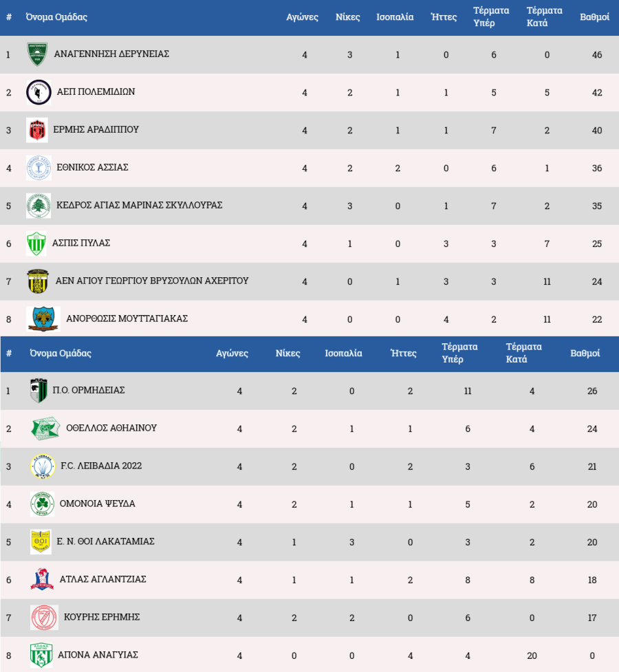This screenshot has width=619, height=672.
Task: Sort first table by Νίκες column header
Action: tap(347, 17)
